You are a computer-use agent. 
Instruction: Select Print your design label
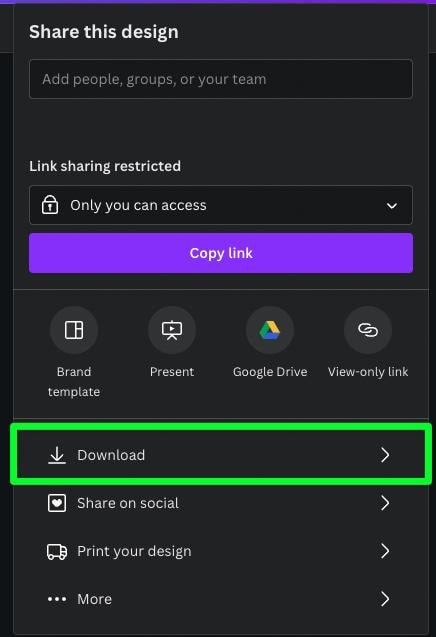pyautogui.click(x=134, y=552)
